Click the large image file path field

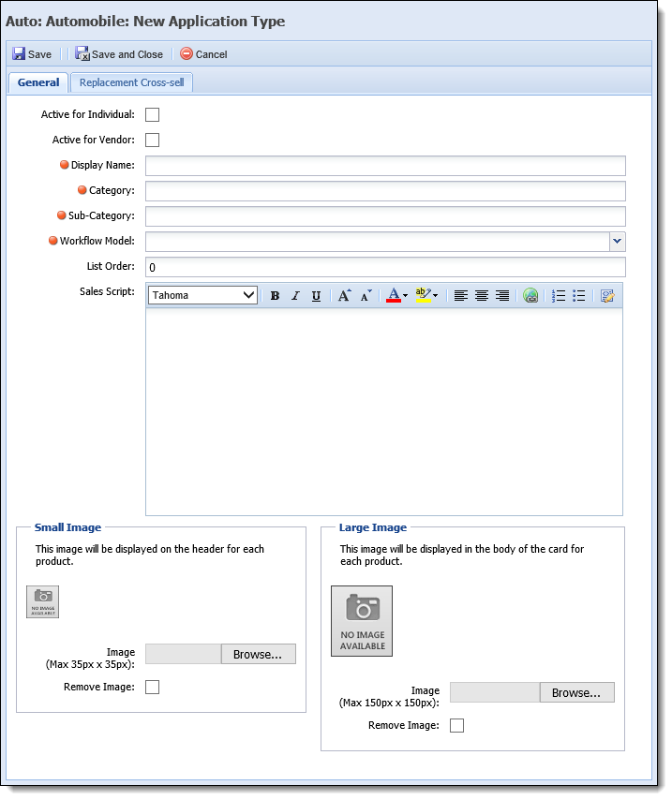click(x=495, y=692)
